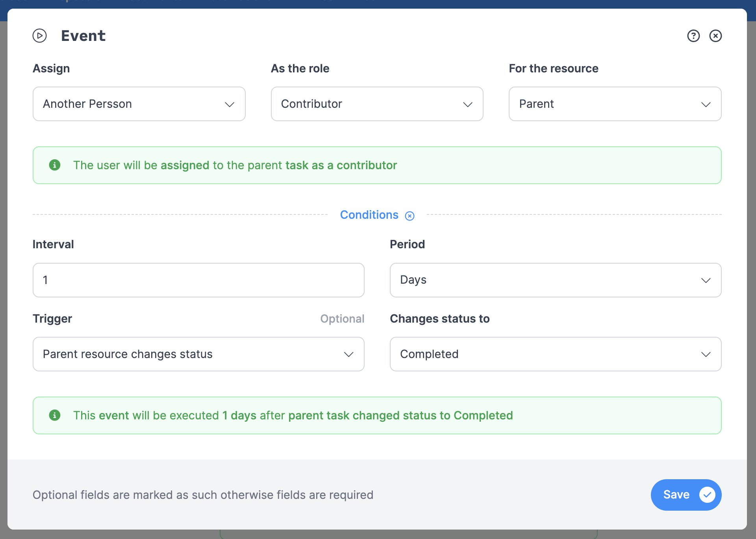Open the Changes status to dropdown
Screen dimensions: 756x539
pos(555,354)
